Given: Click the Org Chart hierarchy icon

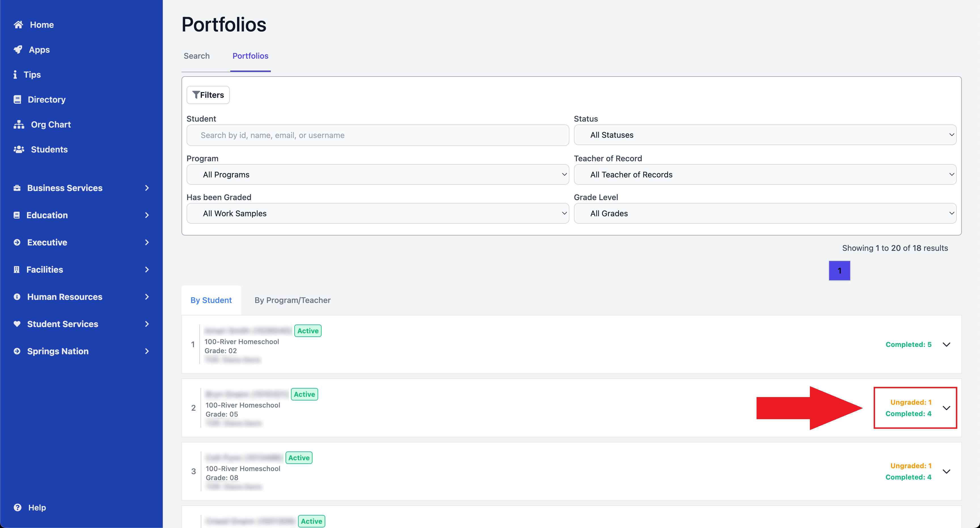Looking at the screenshot, I should pyautogui.click(x=19, y=125).
